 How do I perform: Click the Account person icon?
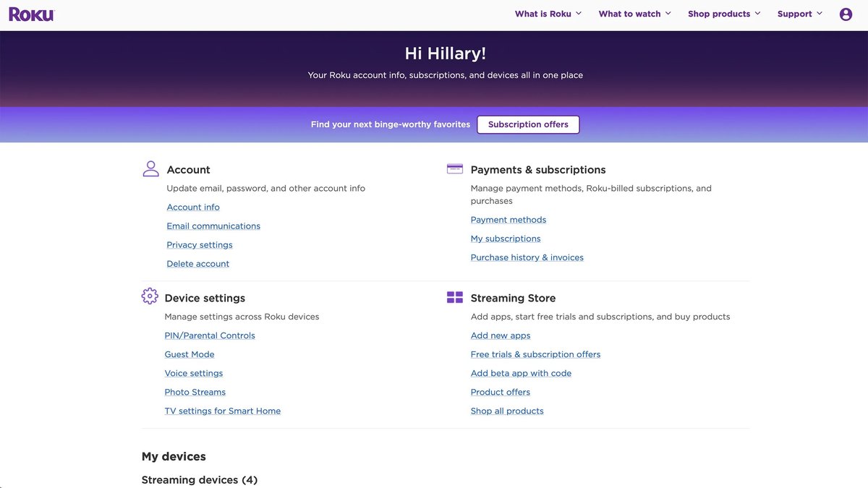coord(150,168)
